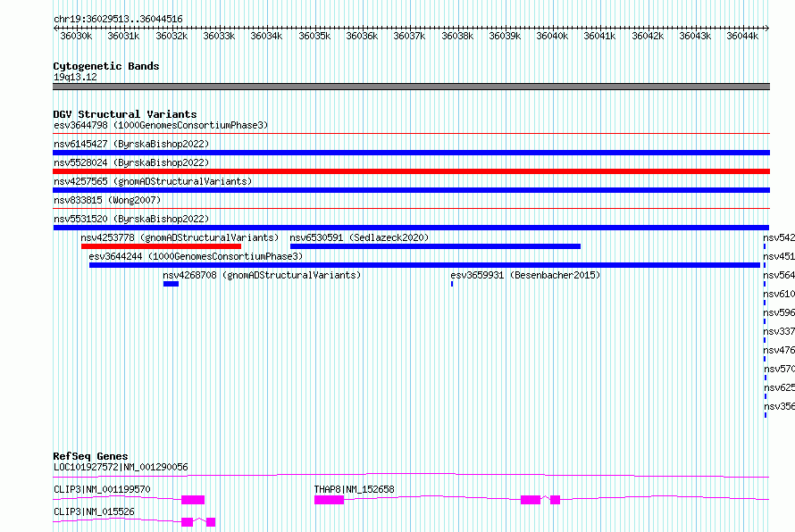
Task: Click the nsv5528024 red variant bar
Action: [411, 171]
